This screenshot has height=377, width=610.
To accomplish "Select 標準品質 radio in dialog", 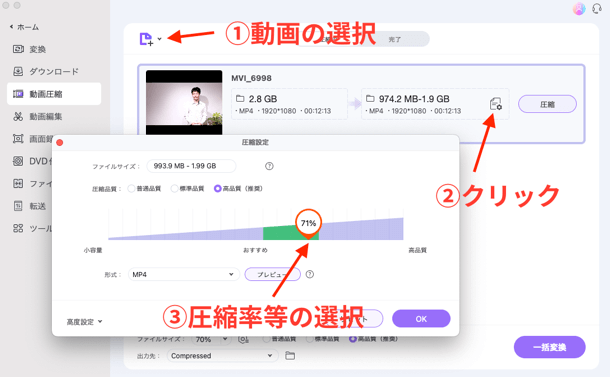I will (x=174, y=189).
